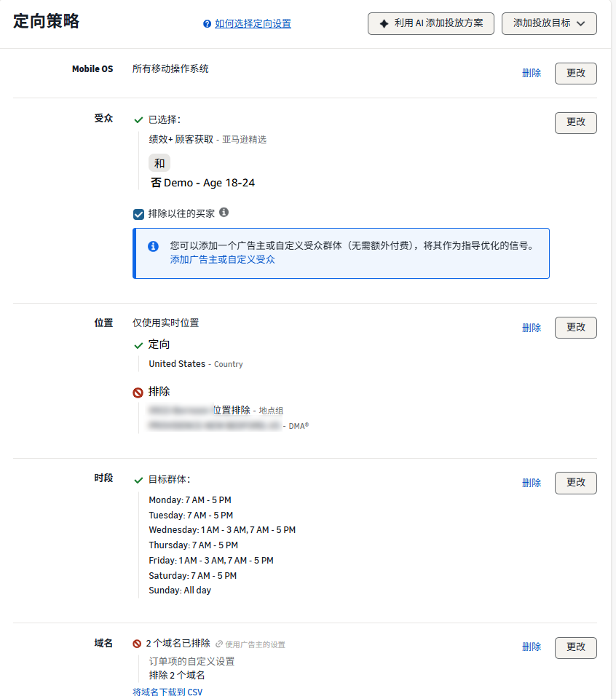Click the green checkmark beside 定向

coord(138,345)
